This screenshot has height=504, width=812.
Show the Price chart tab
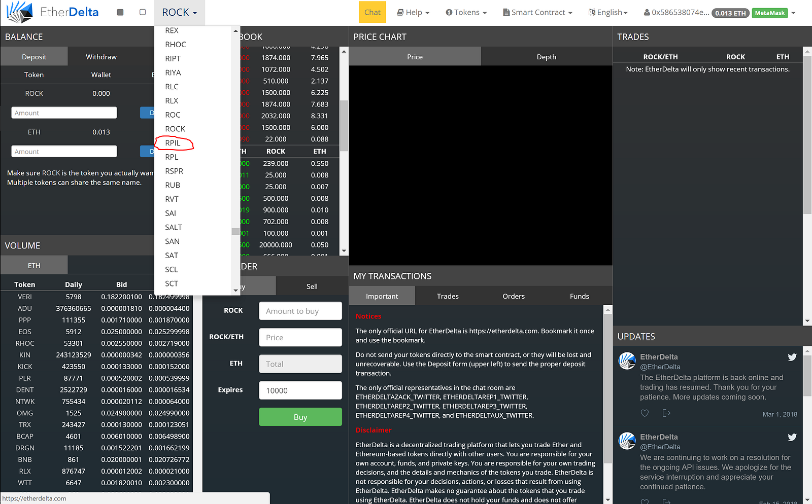(x=415, y=57)
